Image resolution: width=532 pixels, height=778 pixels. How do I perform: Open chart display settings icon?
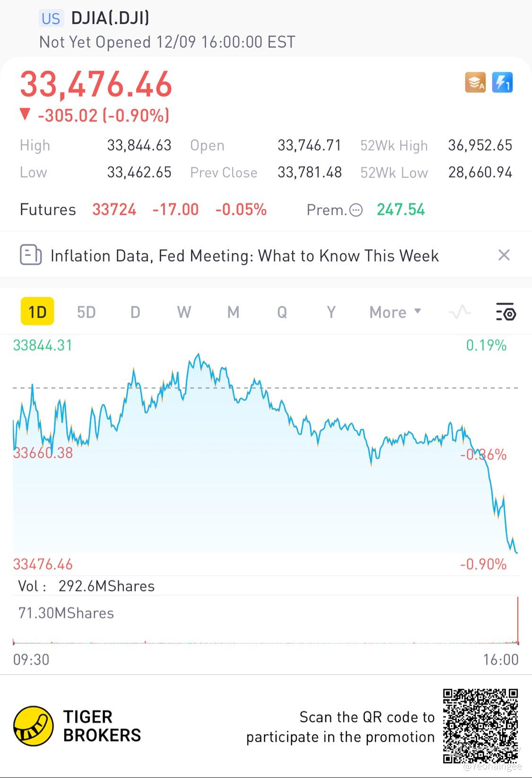(506, 312)
